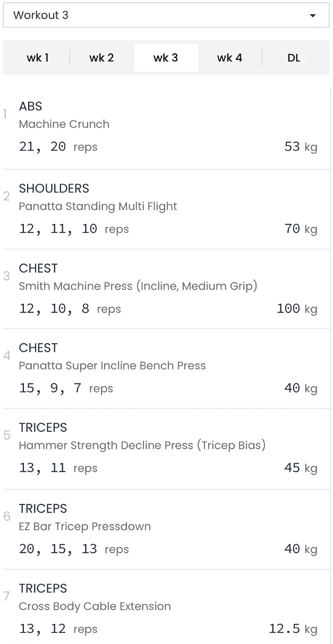Switch to the wk 4 tab

[229, 58]
